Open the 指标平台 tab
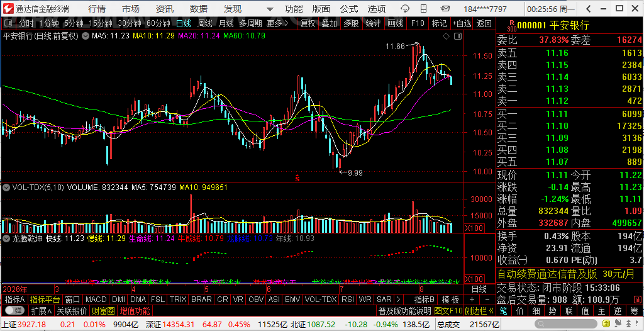 (x=45, y=300)
